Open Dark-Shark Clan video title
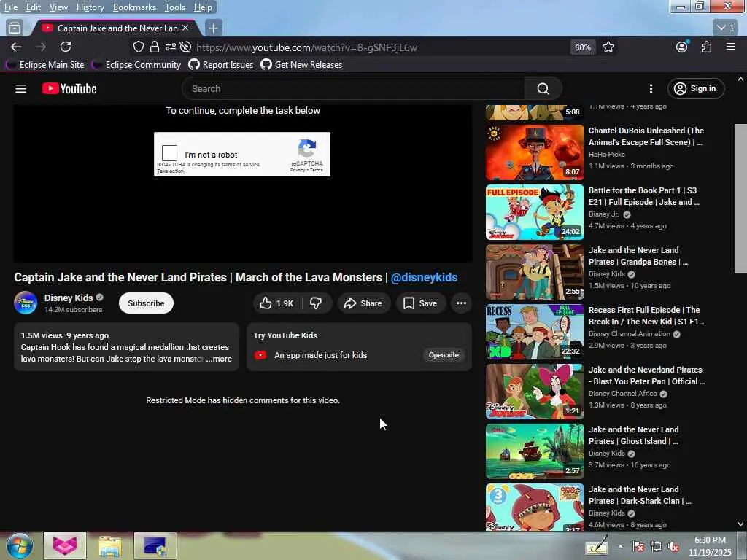This screenshot has width=747, height=560. 640,495
